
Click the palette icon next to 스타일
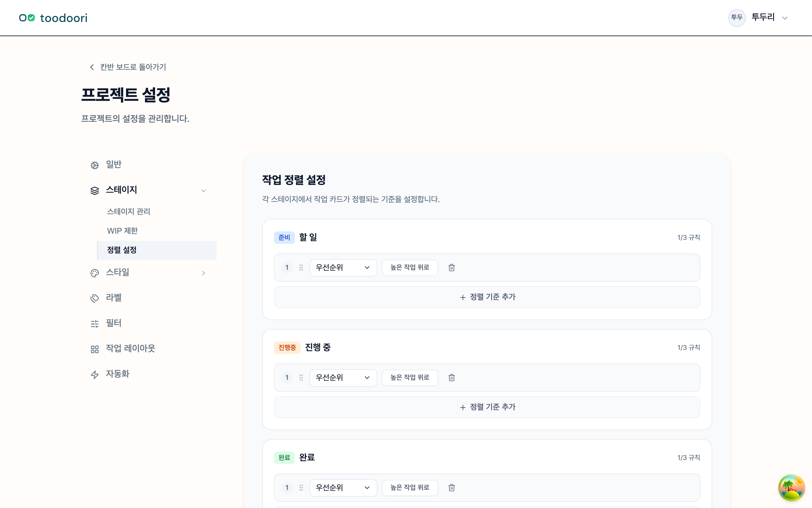(x=95, y=273)
